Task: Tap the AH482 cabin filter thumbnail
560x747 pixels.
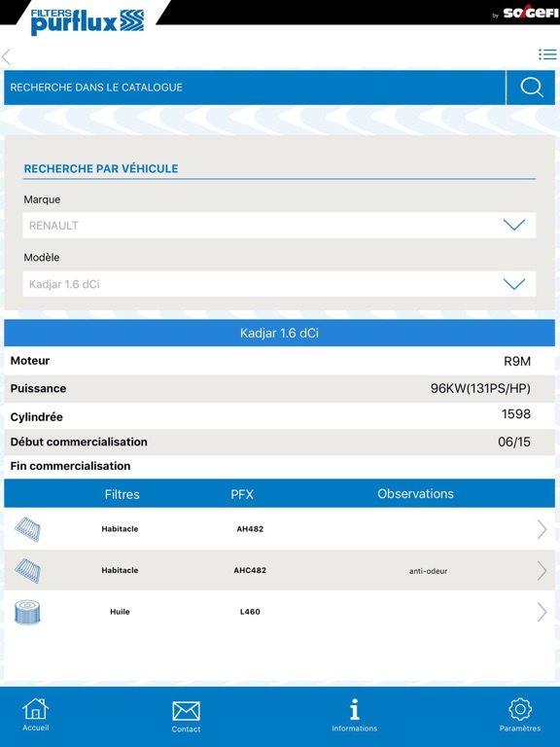Action: [27, 529]
